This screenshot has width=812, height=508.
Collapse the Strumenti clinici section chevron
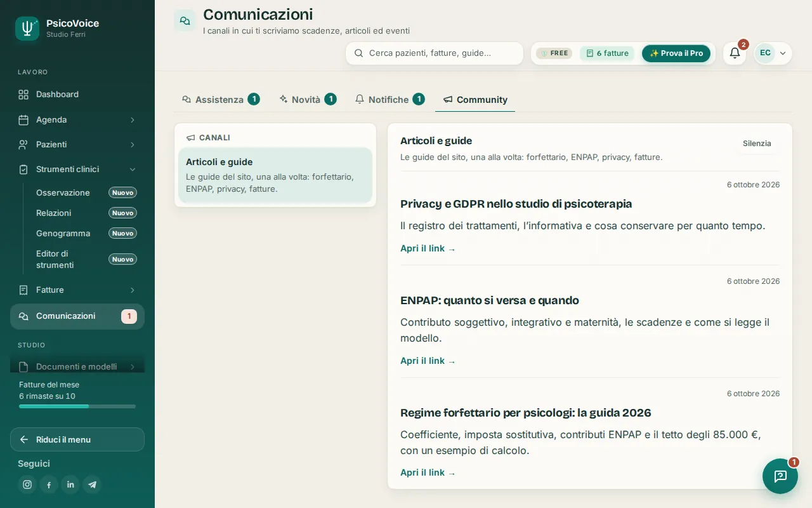(132, 170)
